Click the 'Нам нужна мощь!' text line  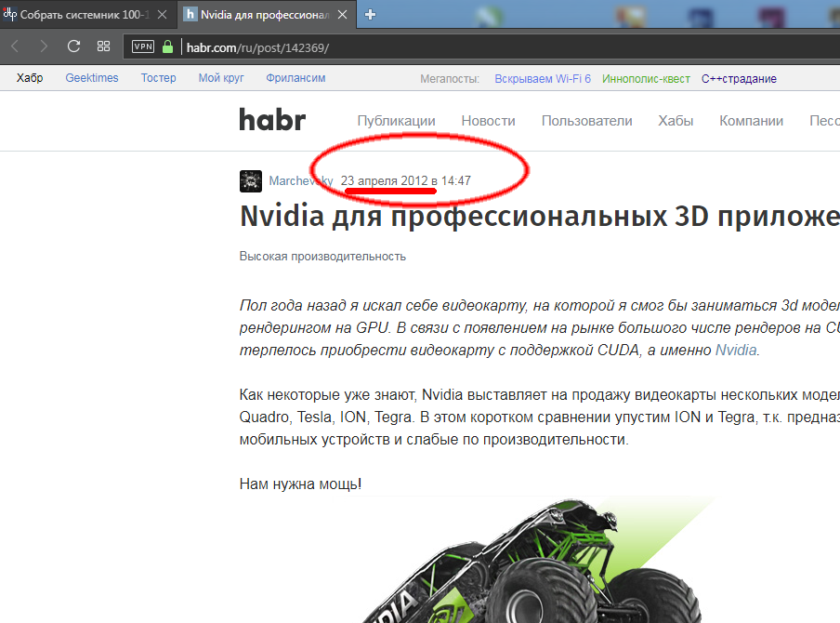300,484
